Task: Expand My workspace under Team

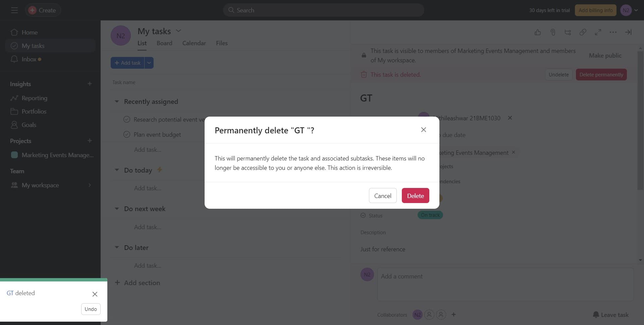Action: (89, 185)
